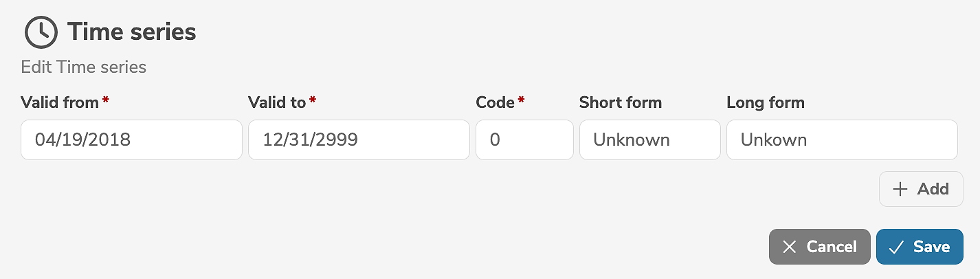Click the Valid from label
Screen dimensions: 980x279
click(60, 102)
